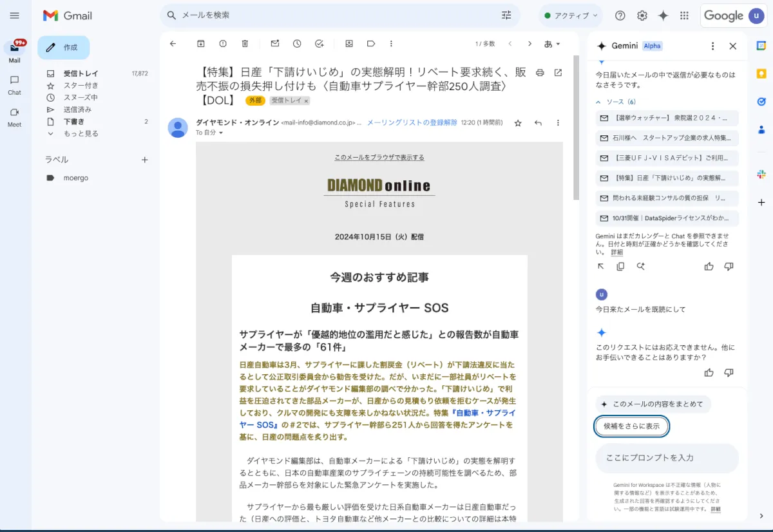The height and width of the screenshot is (532, 773).
Task: Expand もっと見る in the left sidebar
Action: point(81,133)
